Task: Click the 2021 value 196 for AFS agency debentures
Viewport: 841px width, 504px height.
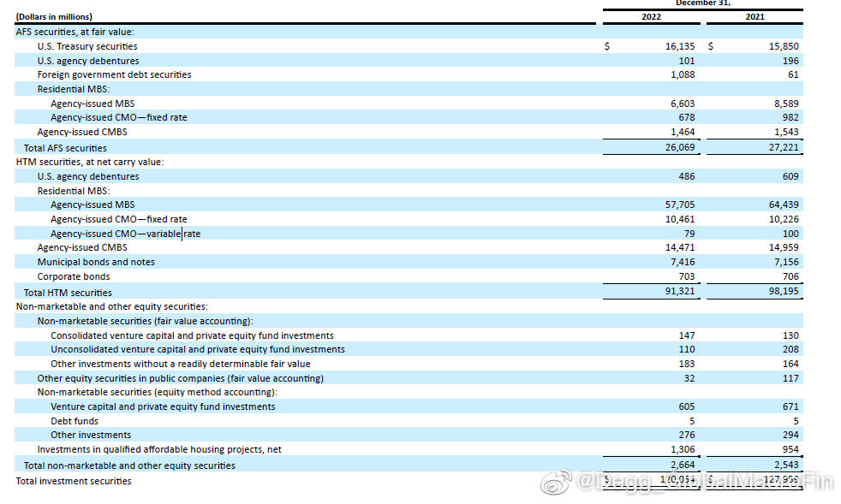Action: pyautogui.click(x=790, y=61)
